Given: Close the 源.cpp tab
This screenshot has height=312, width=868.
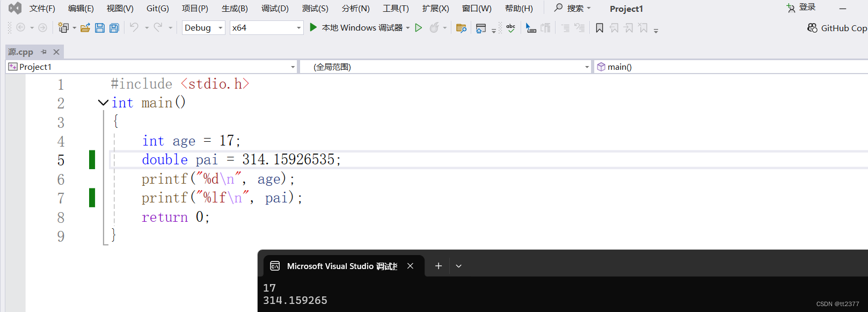Looking at the screenshot, I should coord(56,52).
